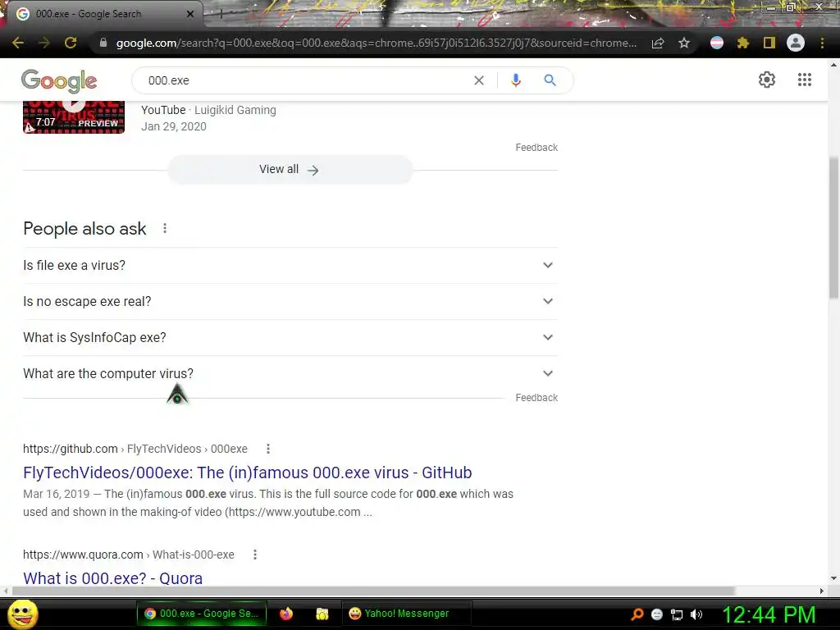Click the tray magnifier search icon
The image size is (840, 630).
click(637, 614)
